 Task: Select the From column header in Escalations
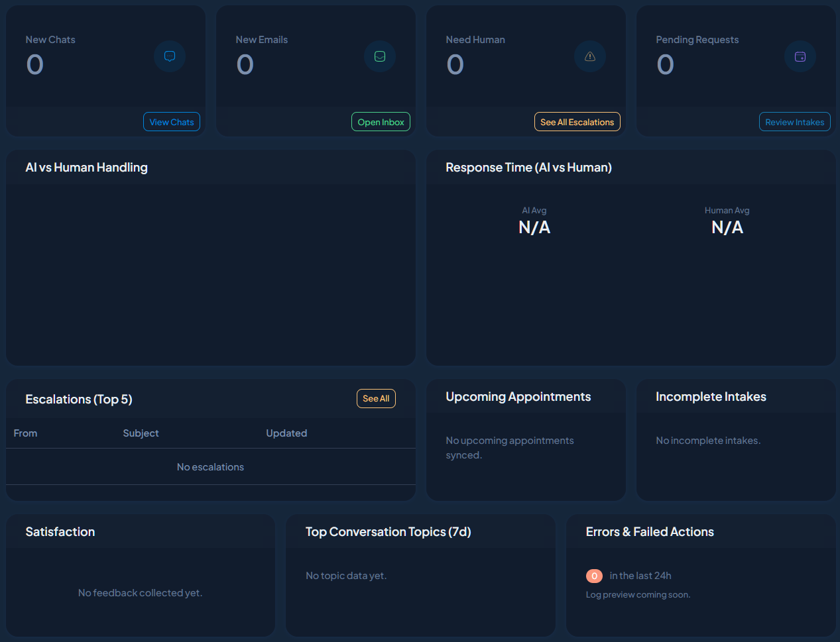tap(25, 433)
